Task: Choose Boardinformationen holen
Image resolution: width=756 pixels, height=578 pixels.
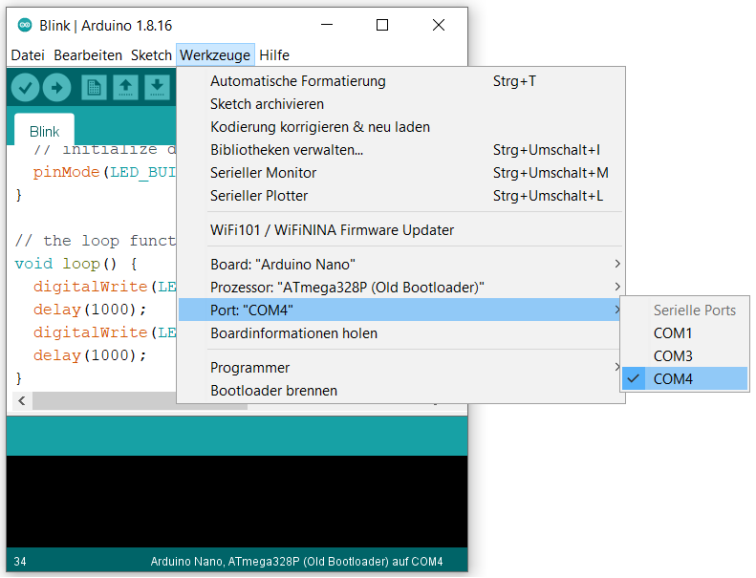Action: (x=294, y=333)
